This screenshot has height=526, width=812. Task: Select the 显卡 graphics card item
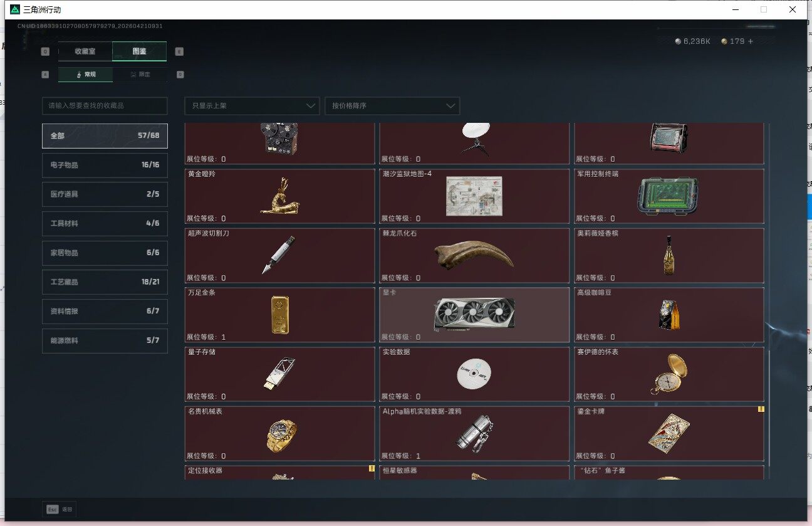(x=474, y=314)
